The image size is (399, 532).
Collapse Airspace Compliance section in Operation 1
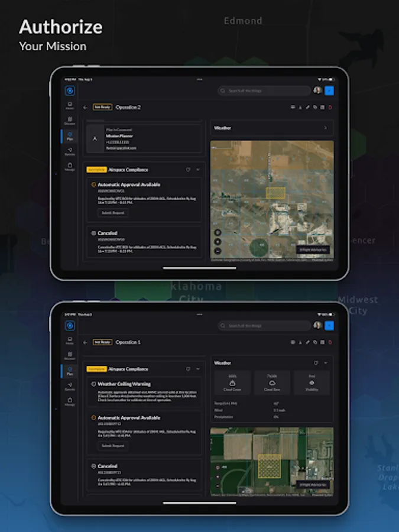[x=198, y=369]
